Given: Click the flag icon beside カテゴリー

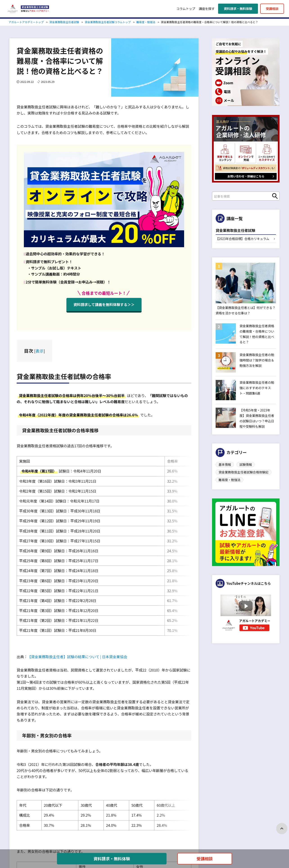Looking at the screenshot, I should (220, 452).
